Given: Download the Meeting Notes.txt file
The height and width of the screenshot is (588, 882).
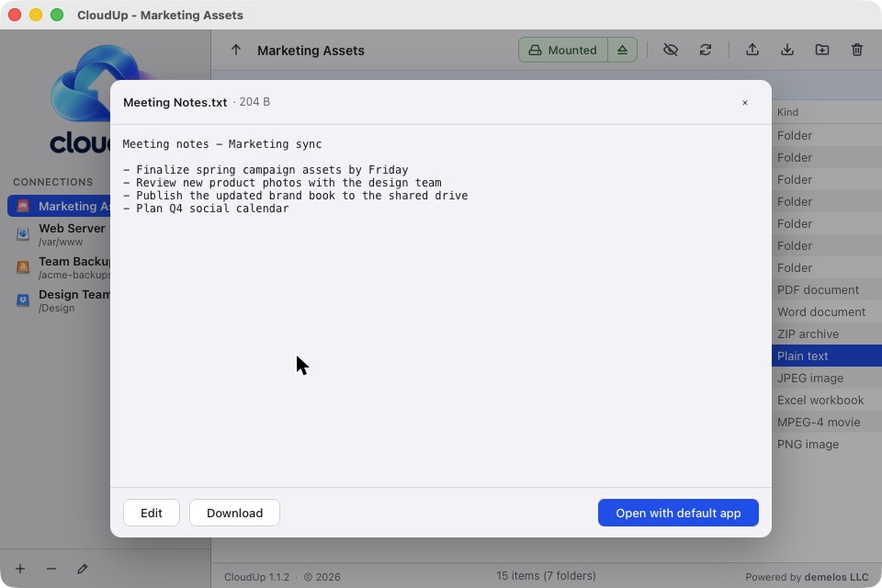Looking at the screenshot, I should (234, 513).
